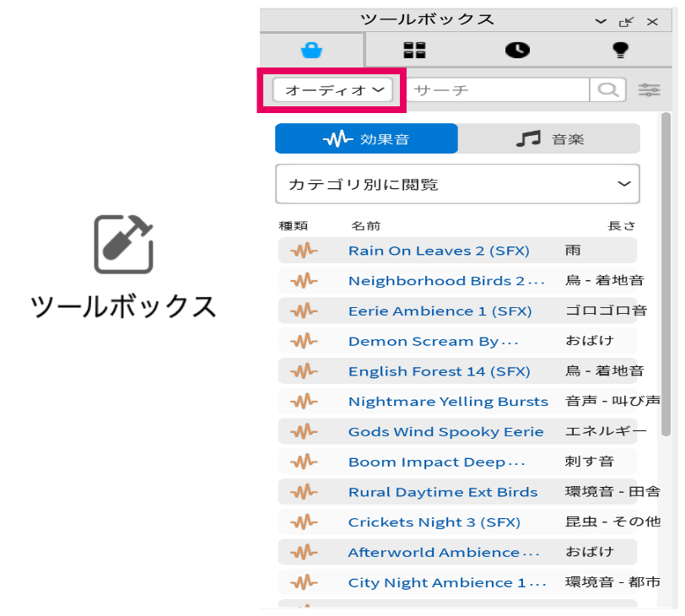Sort the list by 名前 column header
Screen dimensions: 685x616
(365, 226)
